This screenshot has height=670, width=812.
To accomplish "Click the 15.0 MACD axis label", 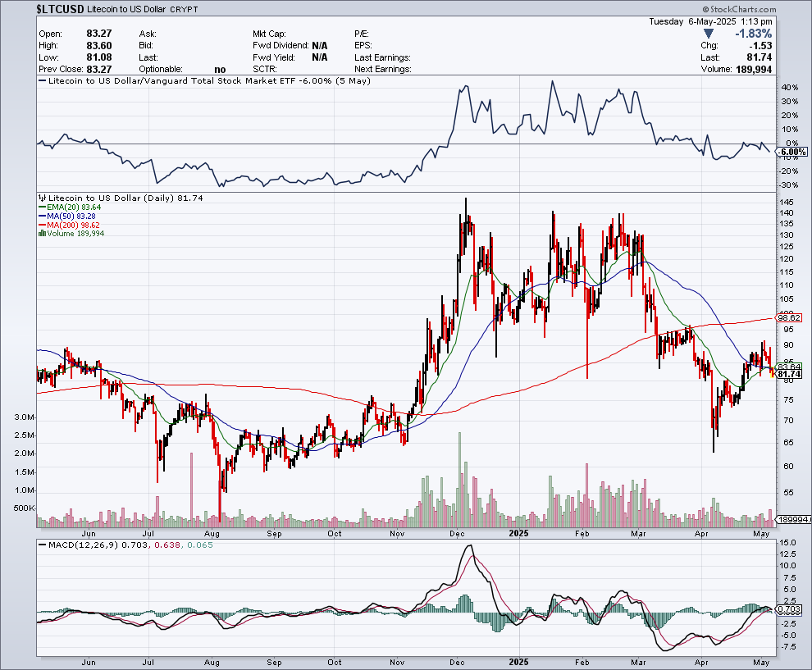I will point(787,543).
